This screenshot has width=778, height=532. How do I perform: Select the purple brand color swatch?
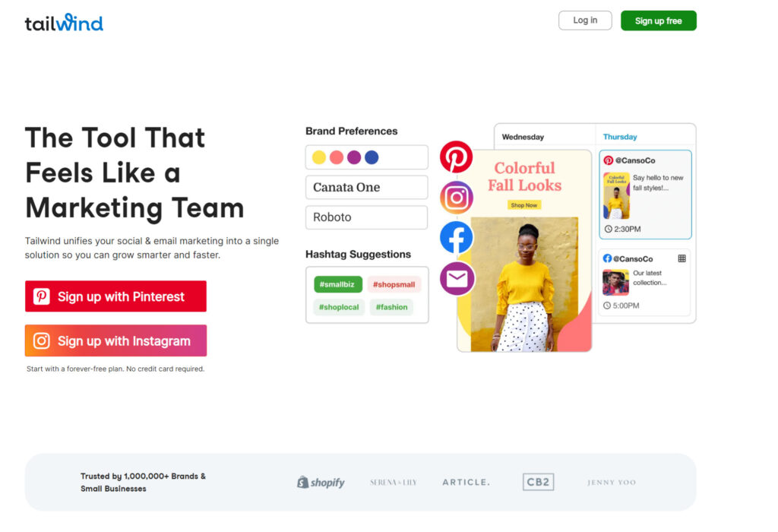pyautogui.click(x=354, y=157)
